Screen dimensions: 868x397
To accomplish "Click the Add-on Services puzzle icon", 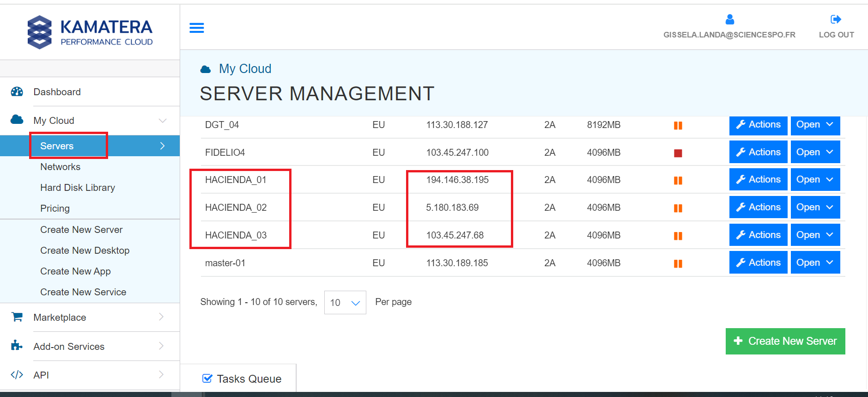I will [x=17, y=346].
